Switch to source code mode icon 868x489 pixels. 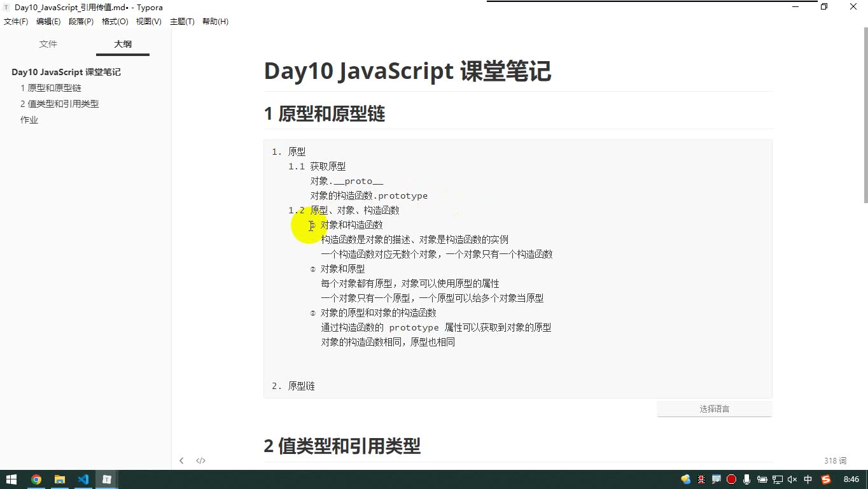pyautogui.click(x=200, y=460)
